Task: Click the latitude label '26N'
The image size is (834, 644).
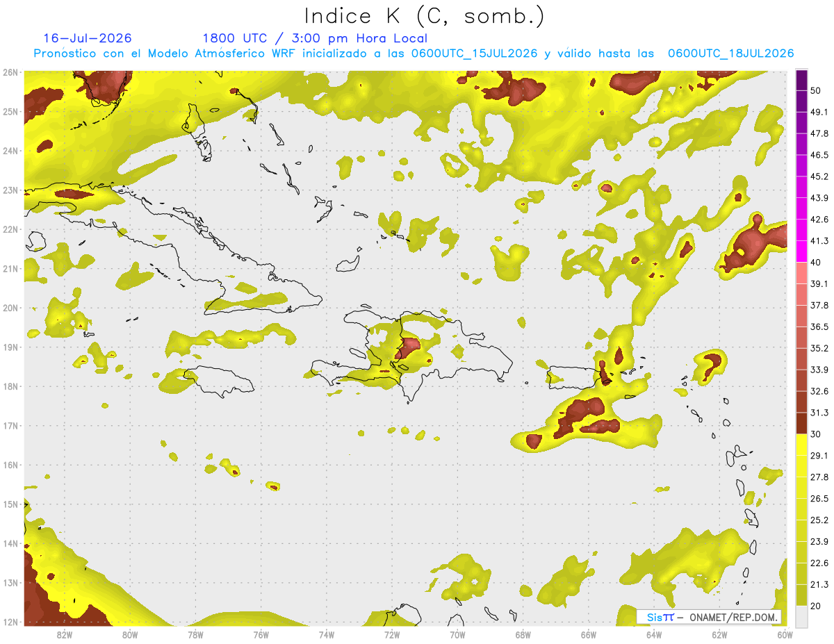Action: point(10,72)
